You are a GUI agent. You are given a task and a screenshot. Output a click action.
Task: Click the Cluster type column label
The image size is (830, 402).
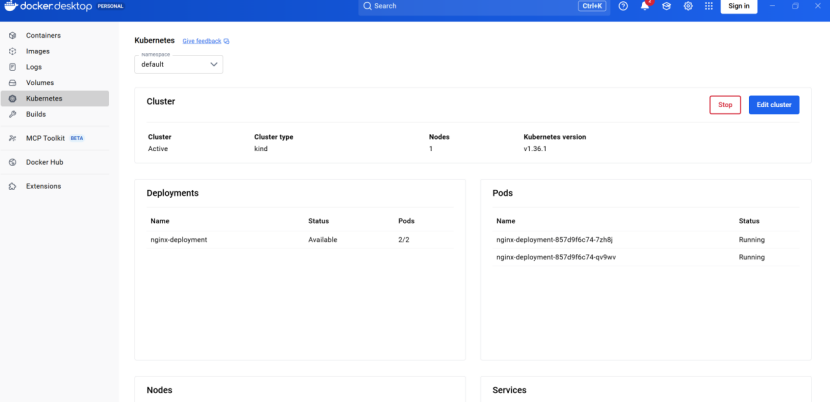click(x=274, y=137)
